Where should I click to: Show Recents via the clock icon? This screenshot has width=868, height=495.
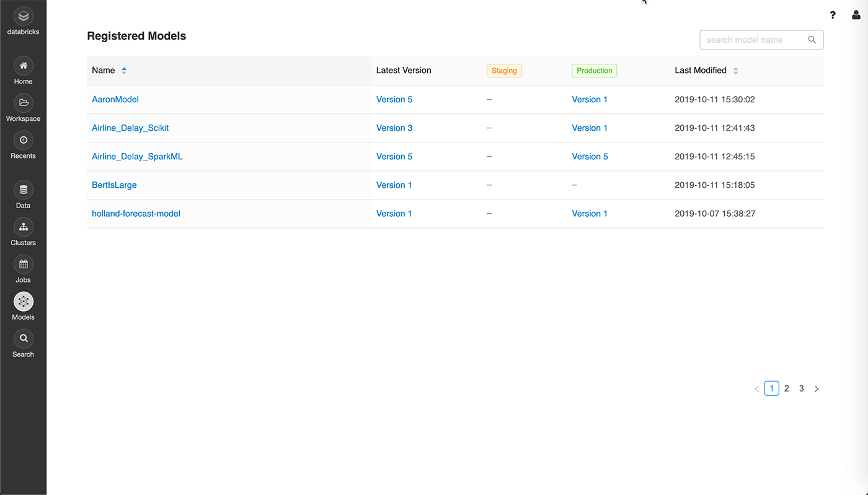click(x=23, y=140)
